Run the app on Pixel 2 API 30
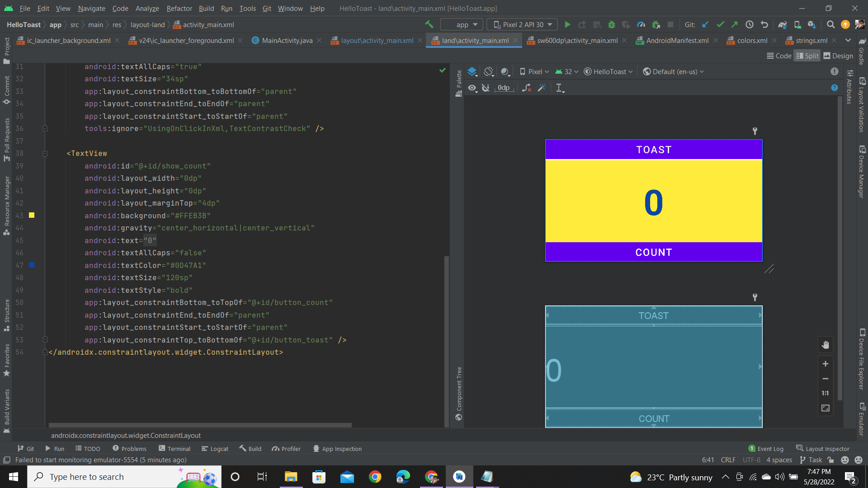 click(568, 24)
